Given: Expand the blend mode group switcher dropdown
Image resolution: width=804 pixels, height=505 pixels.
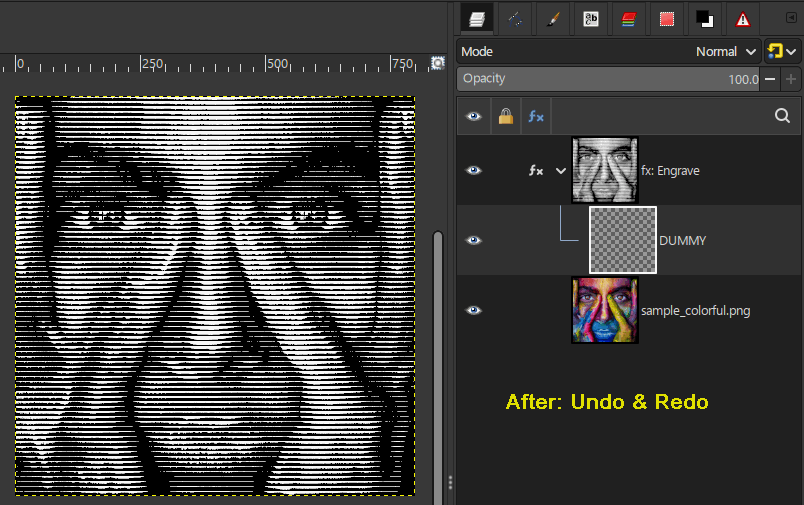Looking at the screenshot, I should (x=782, y=51).
